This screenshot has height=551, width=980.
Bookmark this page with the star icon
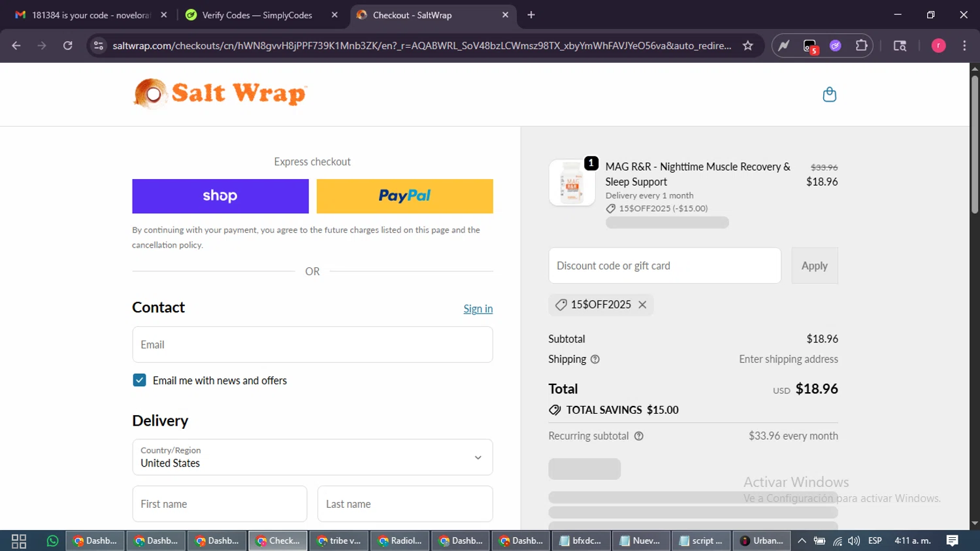[748, 46]
